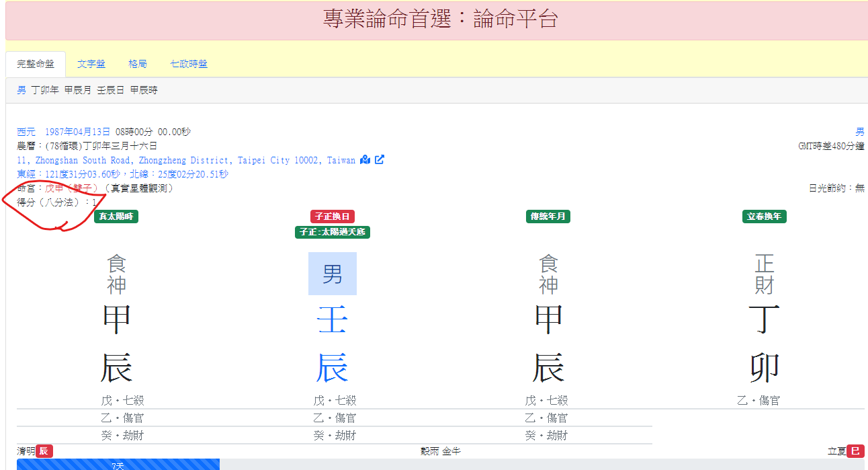The width and height of the screenshot is (868, 470).
Task: Open the 格局 tab
Action: [x=137, y=64]
